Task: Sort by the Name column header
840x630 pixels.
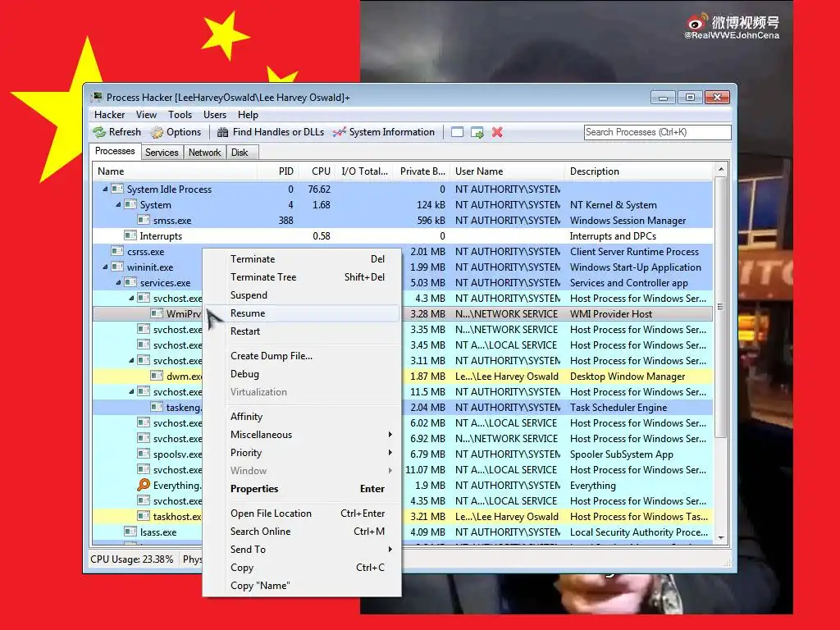Action: 175,171
